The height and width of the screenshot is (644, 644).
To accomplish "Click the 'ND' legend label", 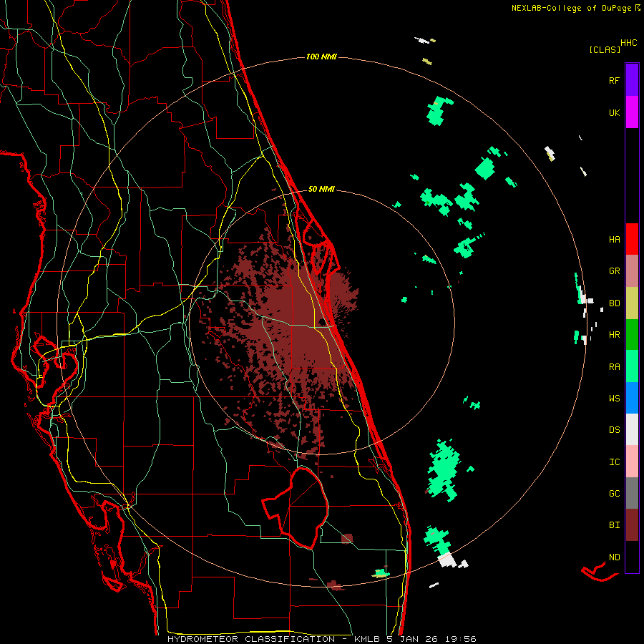I will point(614,557).
